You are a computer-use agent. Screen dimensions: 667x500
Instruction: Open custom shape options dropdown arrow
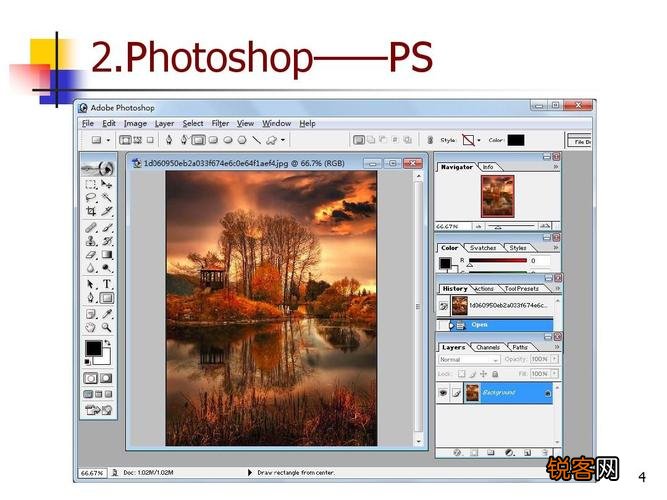pos(283,140)
